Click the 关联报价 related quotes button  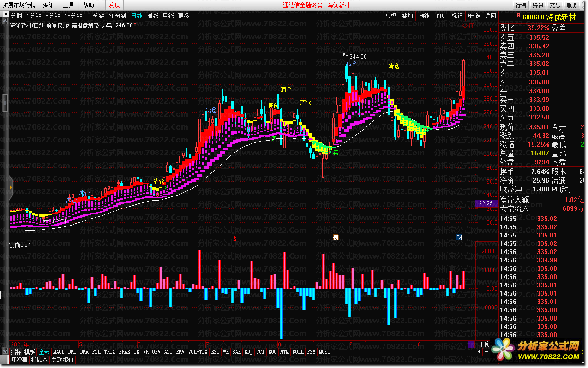point(62,360)
